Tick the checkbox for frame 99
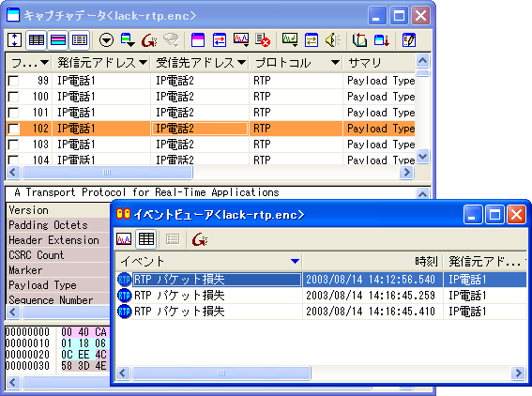The width and height of the screenshot is (532, 396). pos(13,81)
